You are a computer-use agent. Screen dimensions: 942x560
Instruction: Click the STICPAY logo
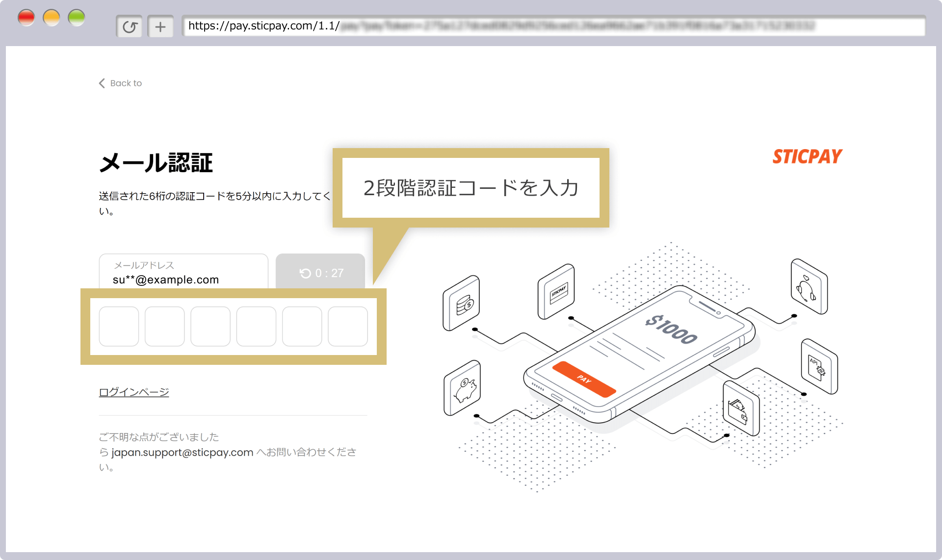pyautogui.click(x=808, y=156)
